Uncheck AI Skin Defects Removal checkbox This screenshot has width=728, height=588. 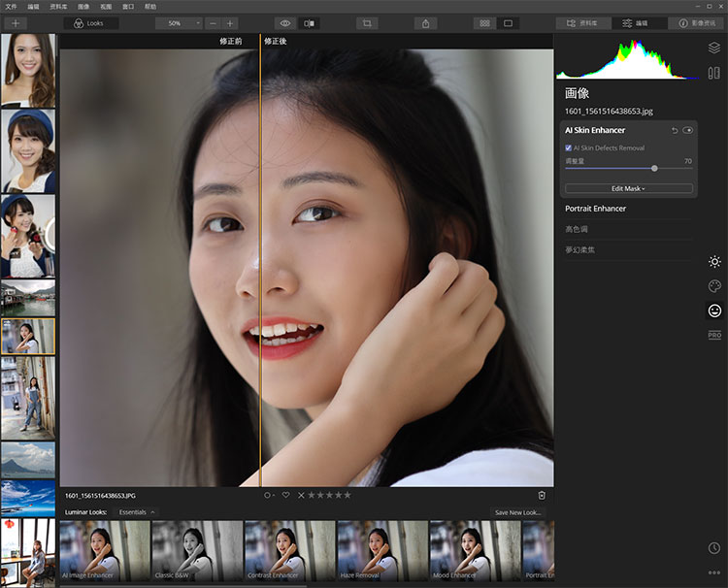coord(568,147)
